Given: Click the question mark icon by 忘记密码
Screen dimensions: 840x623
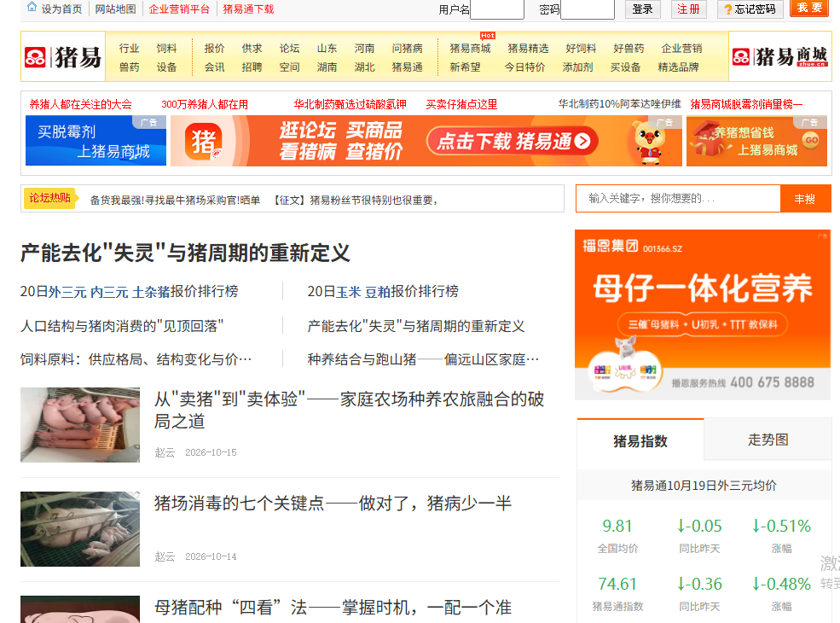Looking at the screenshot, I should pyautogui.click(x=727, y=9).
